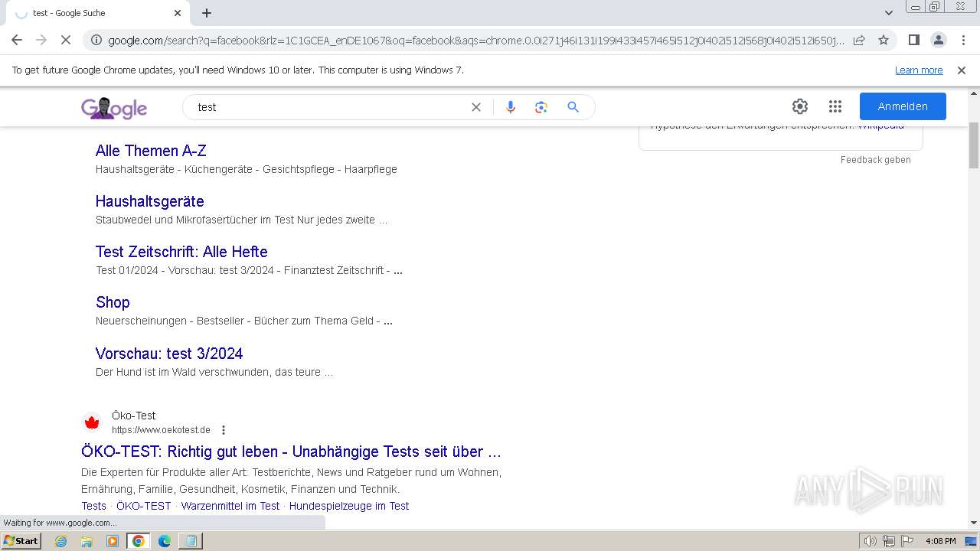Open the tab search dropdown arrow
980x551 pixels.
(888, 13)
